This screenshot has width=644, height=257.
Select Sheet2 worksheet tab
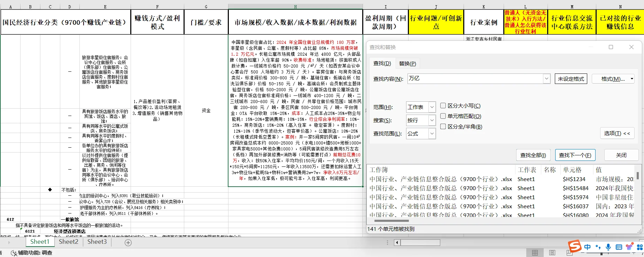(x=69, y=242)
